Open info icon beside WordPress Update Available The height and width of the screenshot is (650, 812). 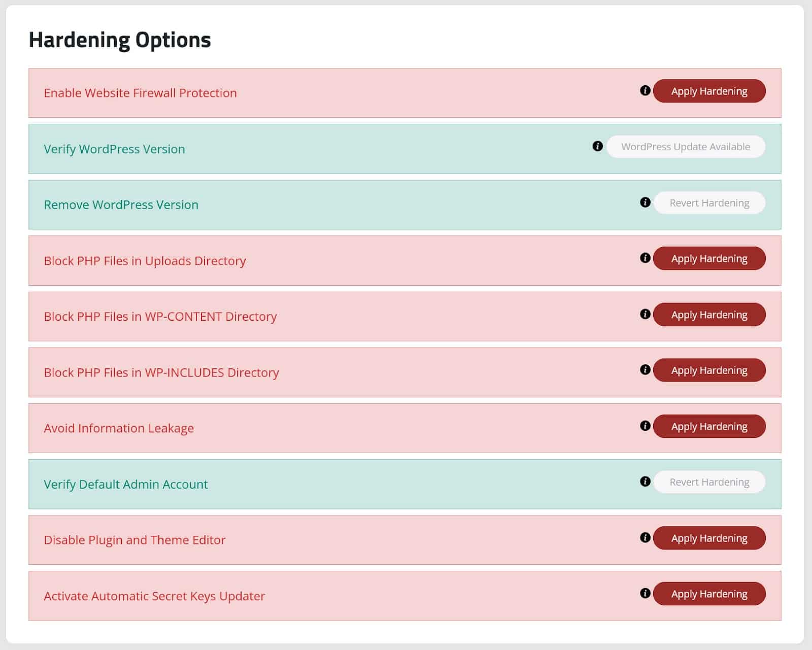[598, 146]
